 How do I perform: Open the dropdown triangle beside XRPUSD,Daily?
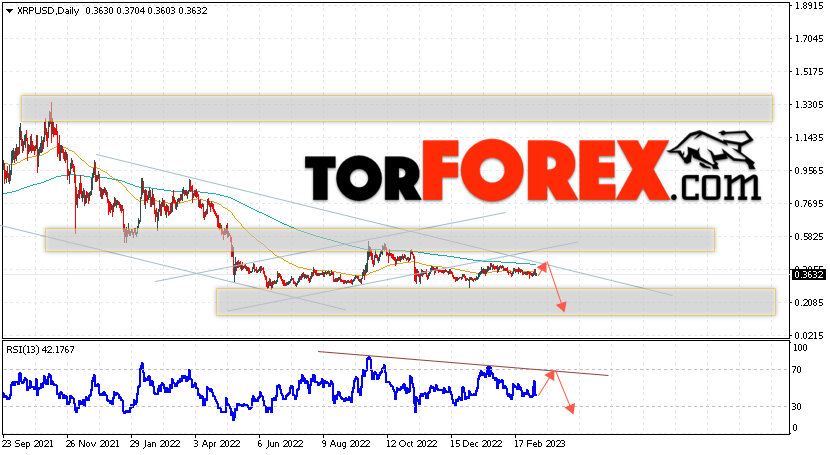pos(9,11)
